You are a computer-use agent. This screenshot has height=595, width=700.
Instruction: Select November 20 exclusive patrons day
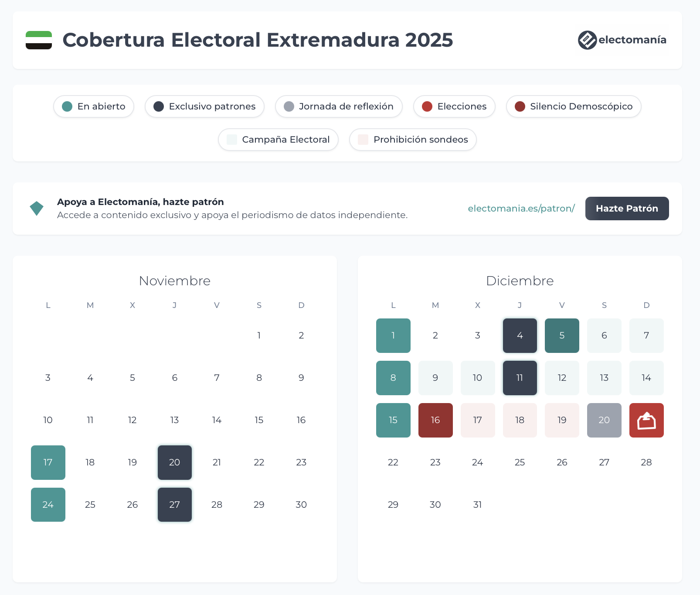click(x=175, y=463)
